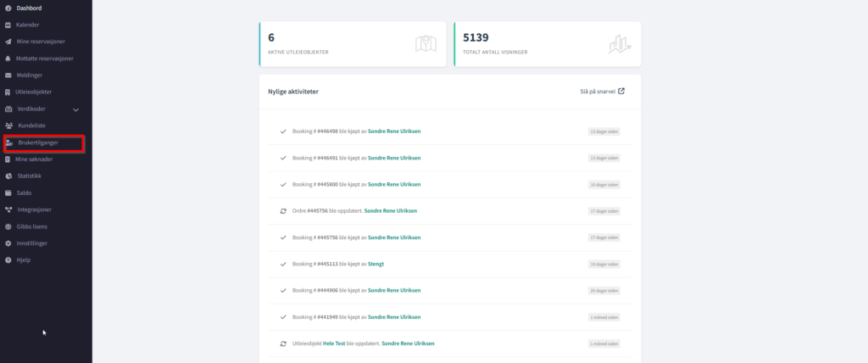Click the Statistikk pie chart icon
The width and height of the screenshot is (868, 363).
click(x=8, y=176)
